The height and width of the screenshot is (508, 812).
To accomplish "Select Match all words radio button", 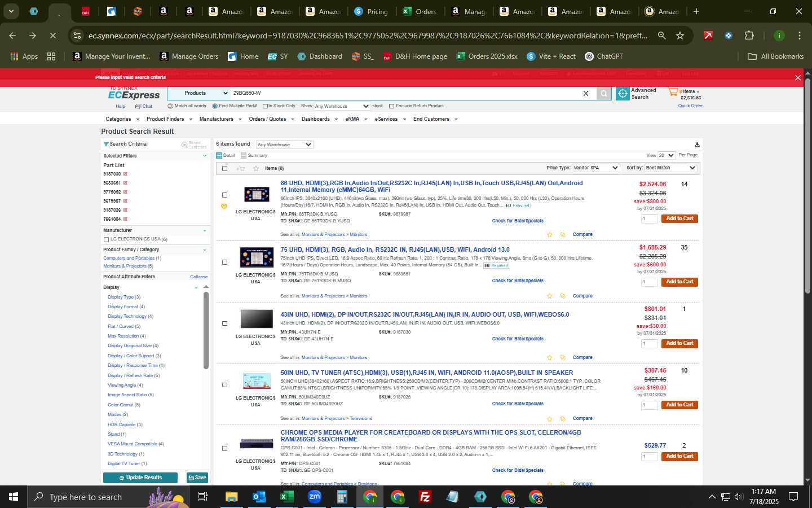I will [170, 106].
